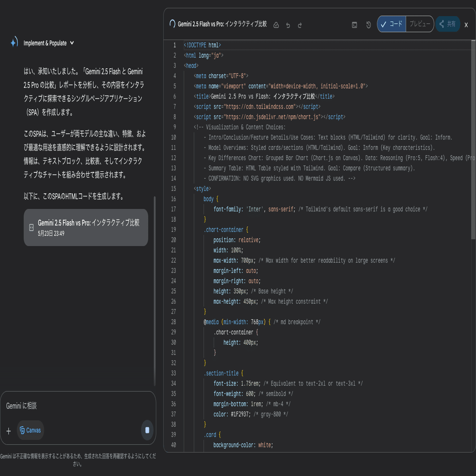The width and height of the screenshot is (476, 476).
Task: Click the '<!DOCTYPE html>' code line
Action: pyautogui.click(x=203, y=45)
